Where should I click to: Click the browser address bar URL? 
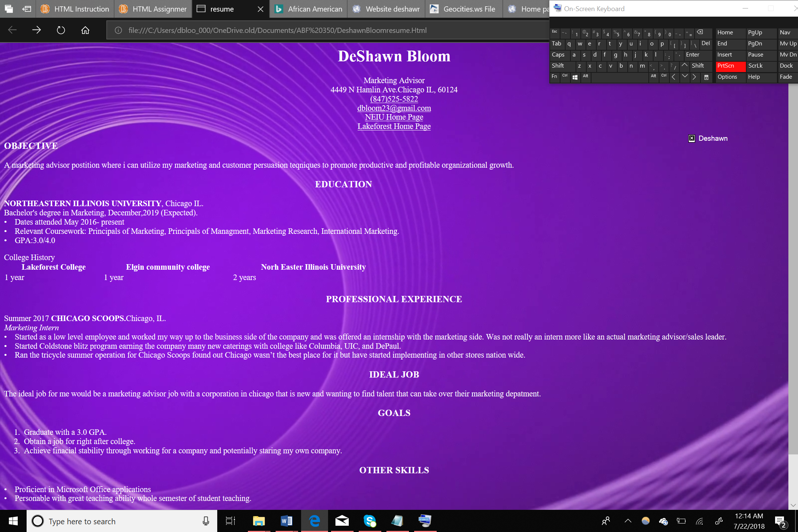[277, 30]
